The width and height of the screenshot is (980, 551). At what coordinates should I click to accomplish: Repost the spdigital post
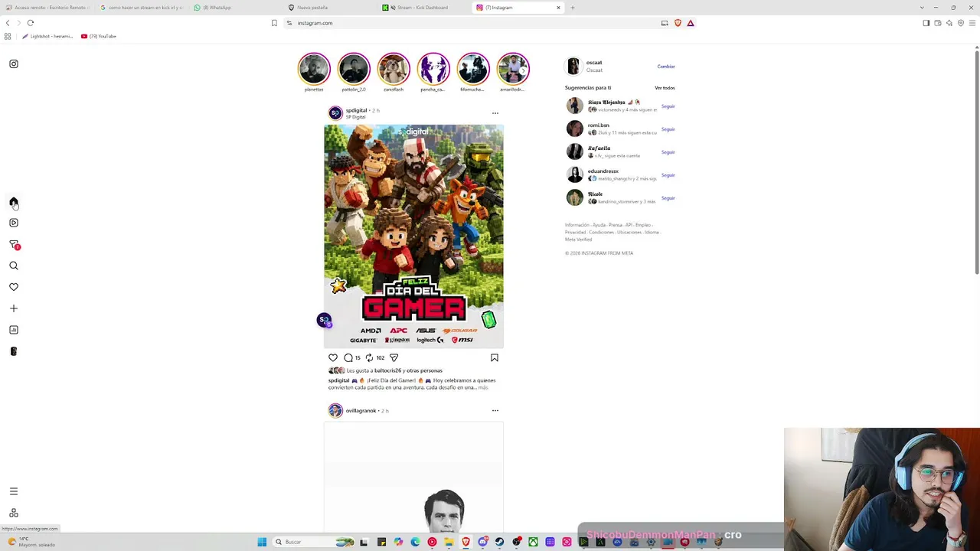coord(369,357)
